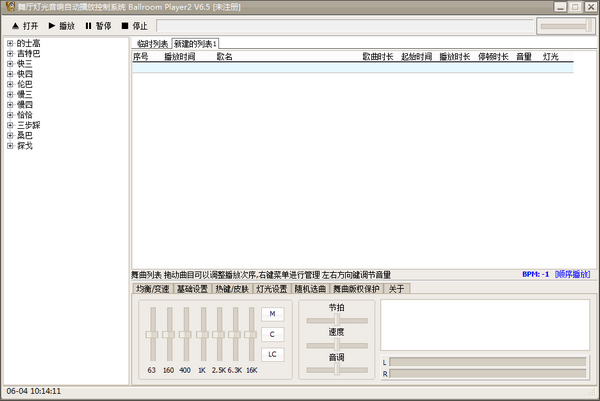Expand the 的士高 tree node
The image size is (600, 401).
click(x=10, y=43)
